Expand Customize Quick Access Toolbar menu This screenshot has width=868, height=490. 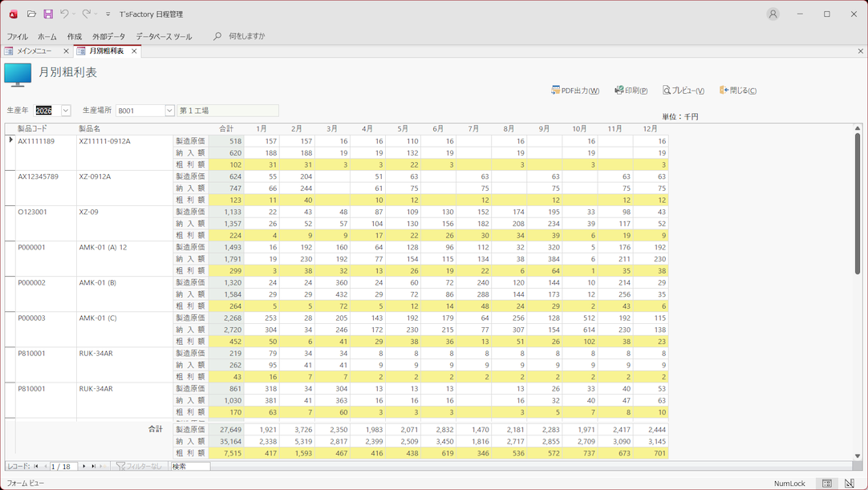pyautogui.click(x=108, y=14)
